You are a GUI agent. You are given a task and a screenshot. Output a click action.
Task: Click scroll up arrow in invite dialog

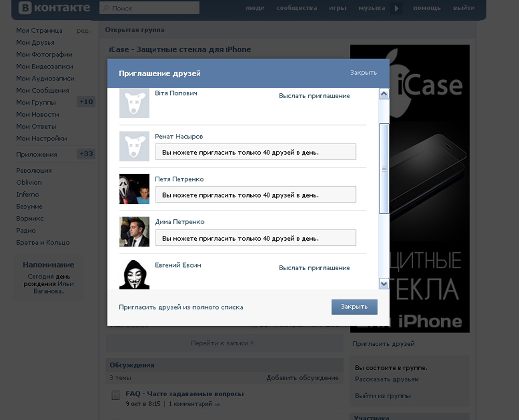pos(384,94)
